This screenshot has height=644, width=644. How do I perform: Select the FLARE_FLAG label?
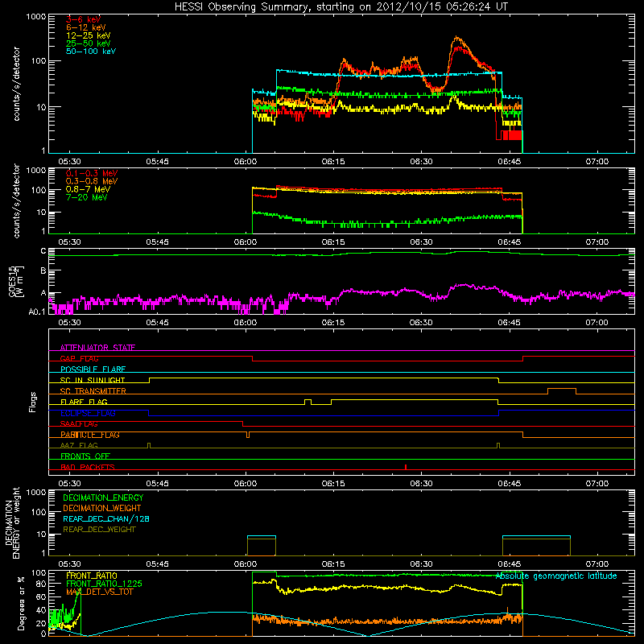coord(84,402)
